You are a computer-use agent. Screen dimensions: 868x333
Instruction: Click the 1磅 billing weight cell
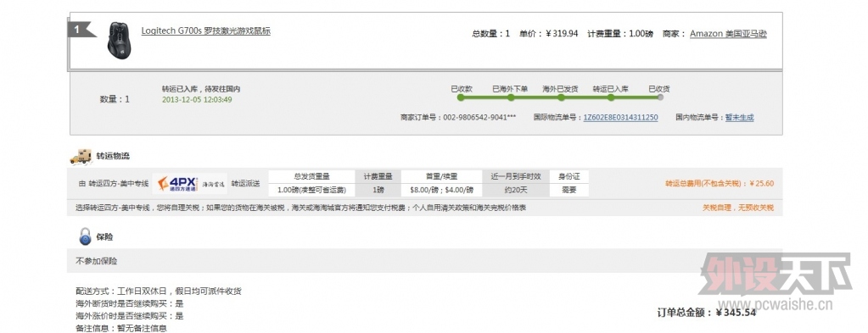coord(378,190)
